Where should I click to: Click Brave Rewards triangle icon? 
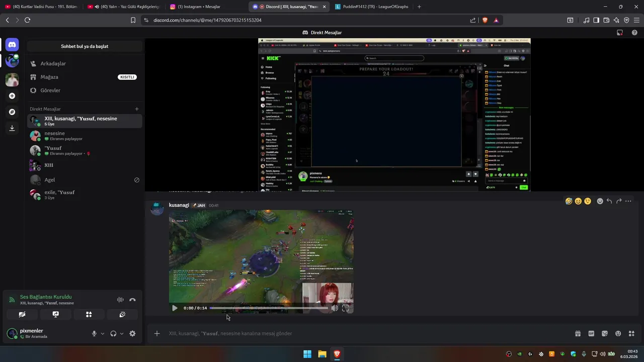(x=496, y=20)
